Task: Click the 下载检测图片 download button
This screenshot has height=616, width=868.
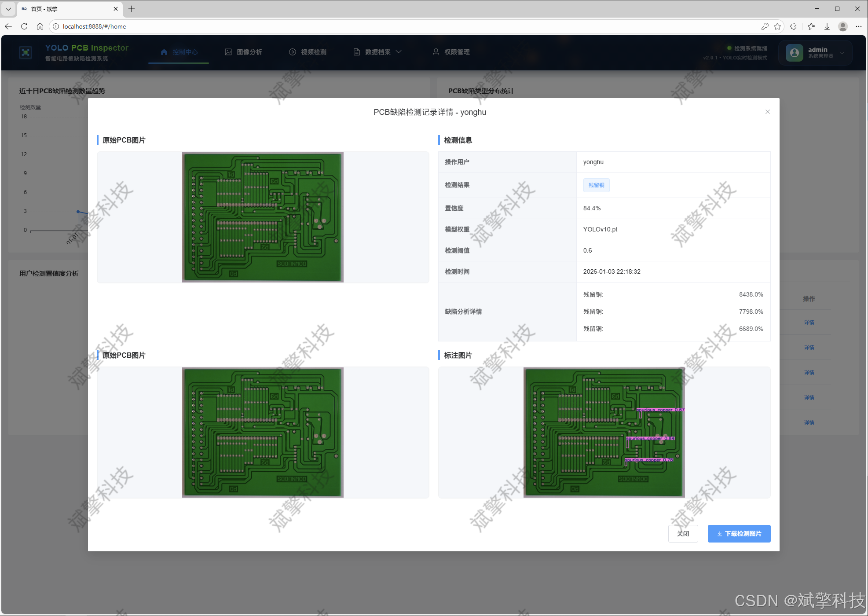Action: tap(739, 533)
